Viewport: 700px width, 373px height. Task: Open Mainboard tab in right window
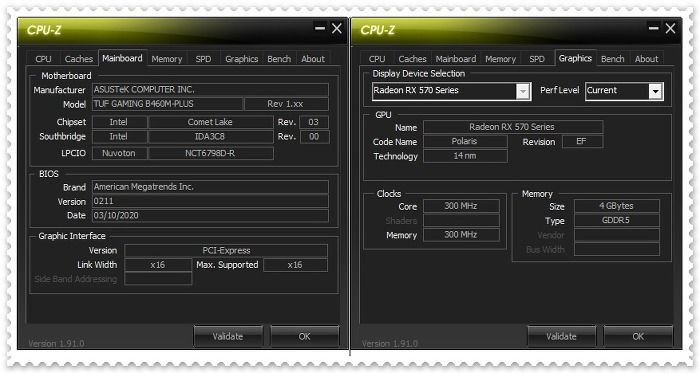pos(456,59)
